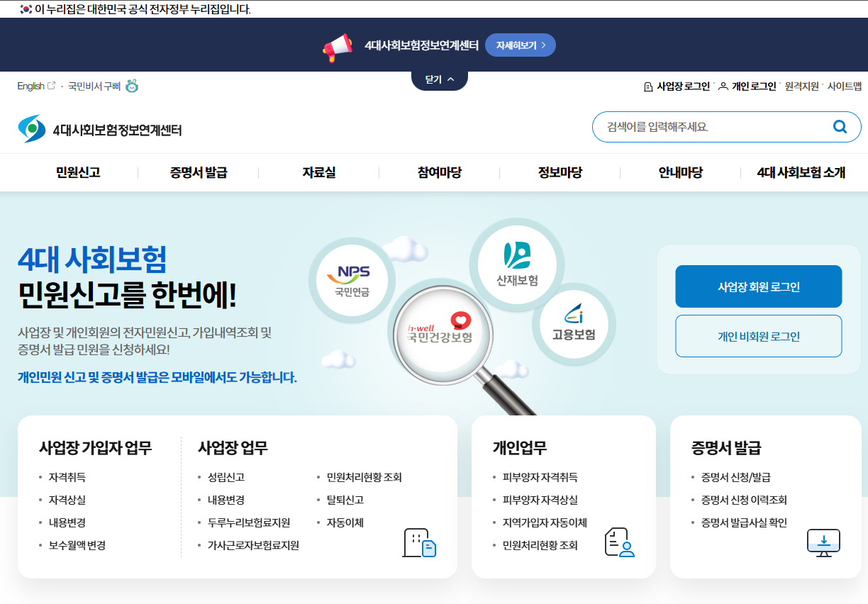
Task: Open 내용변경 under 사업장 업무
Action: 226,500
